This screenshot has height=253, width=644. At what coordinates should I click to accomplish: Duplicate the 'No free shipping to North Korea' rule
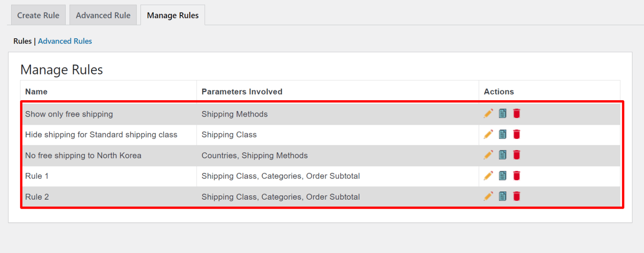point(502,155)
